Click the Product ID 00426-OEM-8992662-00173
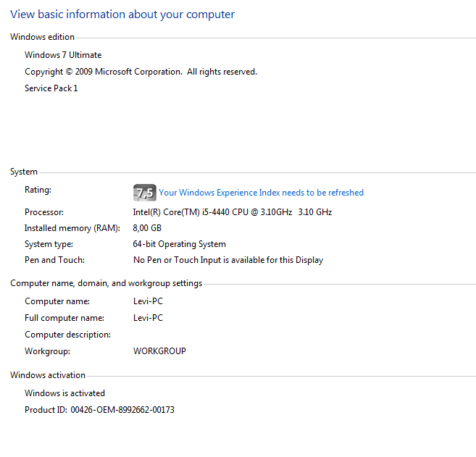Viewport: 476px width, 457px height. coord(99,410)
